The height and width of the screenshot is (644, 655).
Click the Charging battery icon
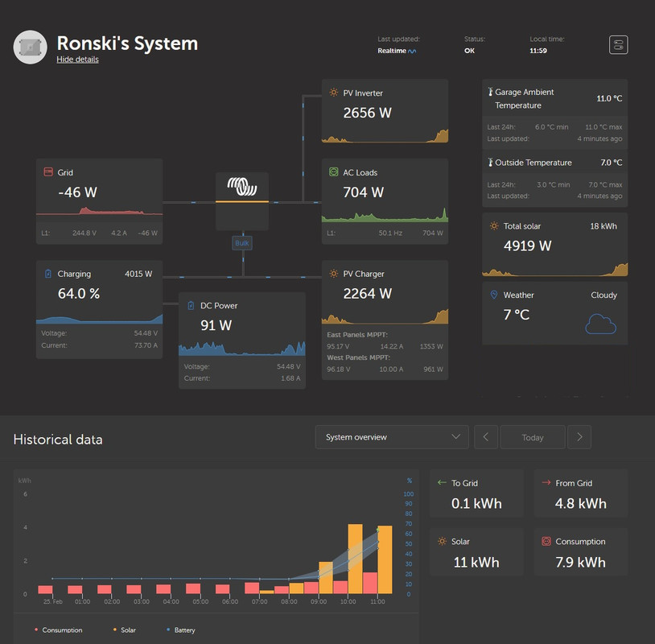click(48, 274)
